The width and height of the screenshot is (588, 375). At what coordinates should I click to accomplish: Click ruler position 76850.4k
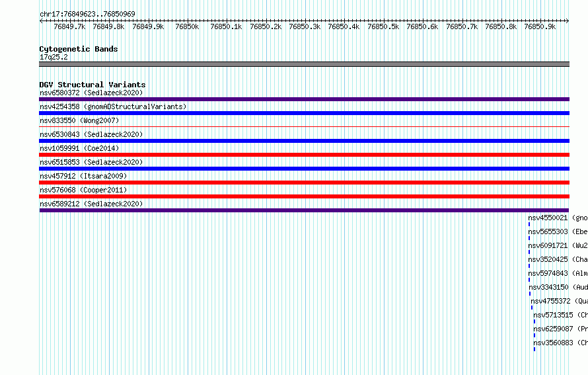344,26
